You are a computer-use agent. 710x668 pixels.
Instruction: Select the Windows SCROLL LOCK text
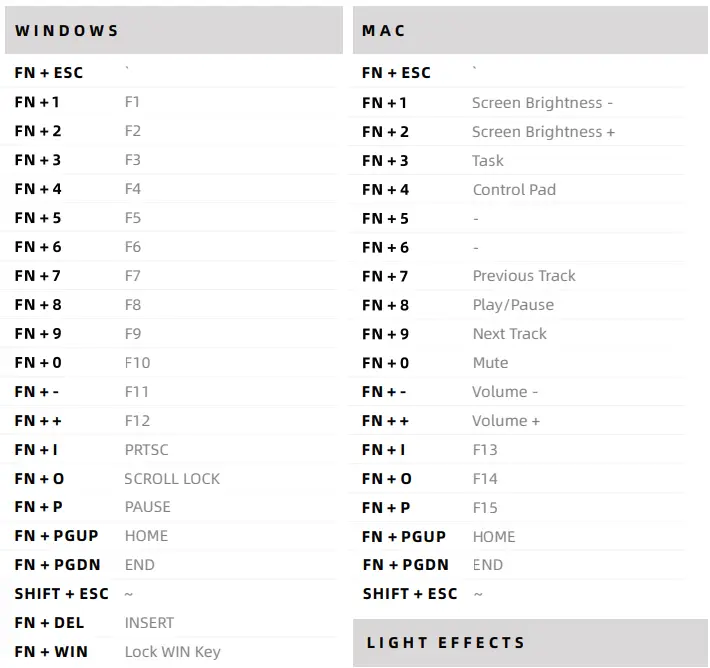click(x=172, y=479)
